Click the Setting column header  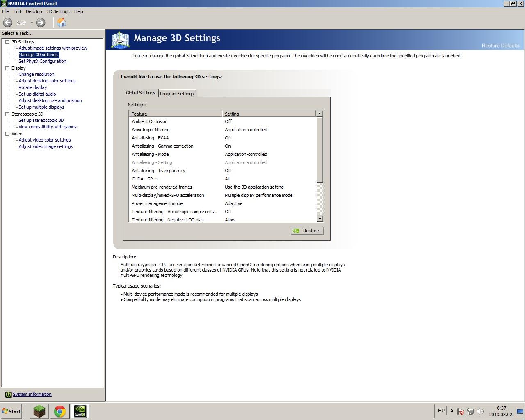pos(269,114)
